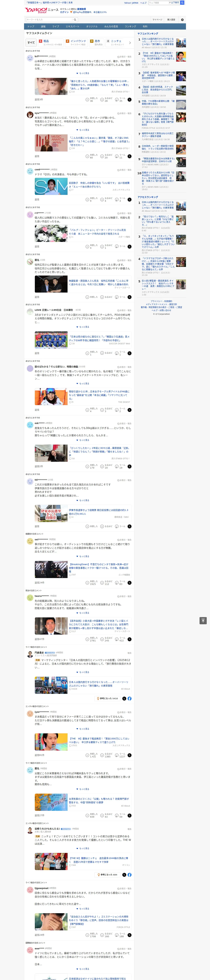Click ログイン link in header
Viewport: 210px width, 980px height.
[64, 12]
